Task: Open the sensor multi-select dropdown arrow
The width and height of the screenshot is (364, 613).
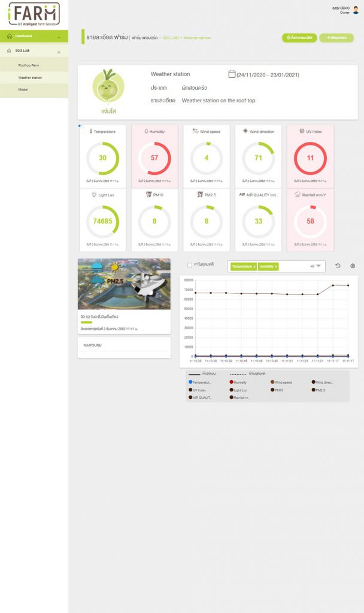Action: 318,266
